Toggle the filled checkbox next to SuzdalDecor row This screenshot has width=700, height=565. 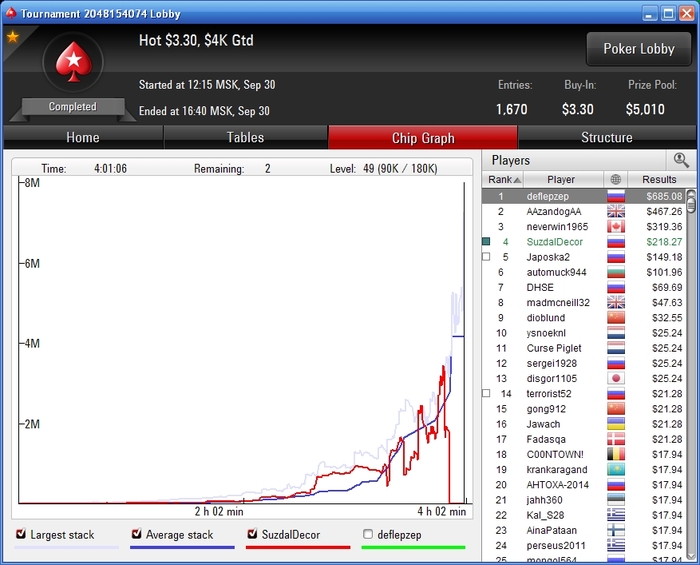click(486, 241)
